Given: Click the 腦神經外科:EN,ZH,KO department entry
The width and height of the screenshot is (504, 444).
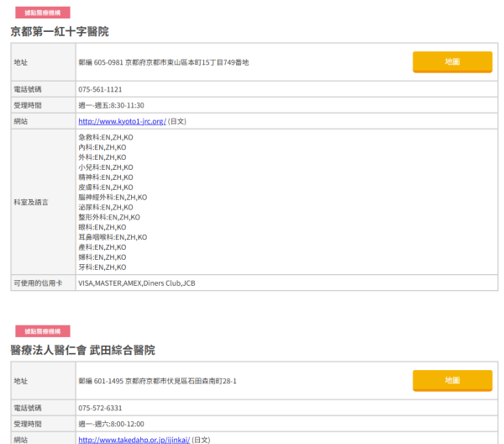Looking at the screenshot, I should tap(112, 197).
